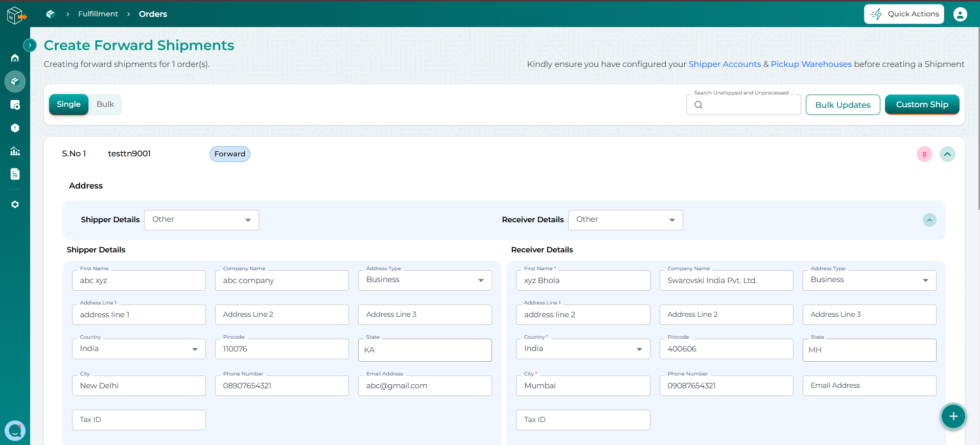Click order number testtn9001 text
Screen dimensions: 980x445
129,154
